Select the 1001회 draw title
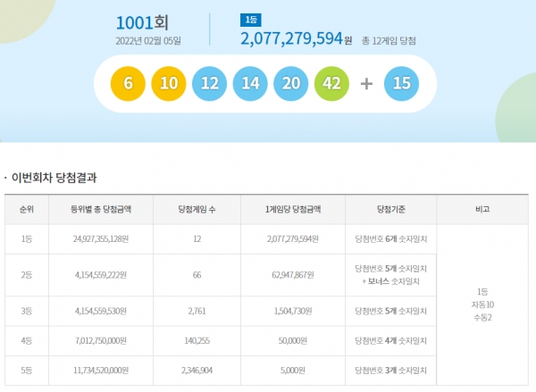 click(x=142, y=23)
